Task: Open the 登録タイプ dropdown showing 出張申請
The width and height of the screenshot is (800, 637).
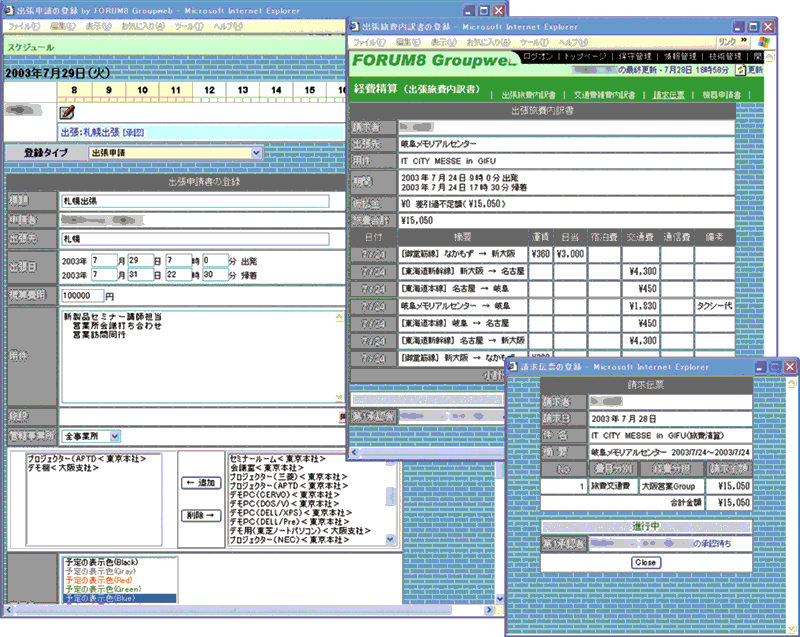Action: click(x=176, y=152)
